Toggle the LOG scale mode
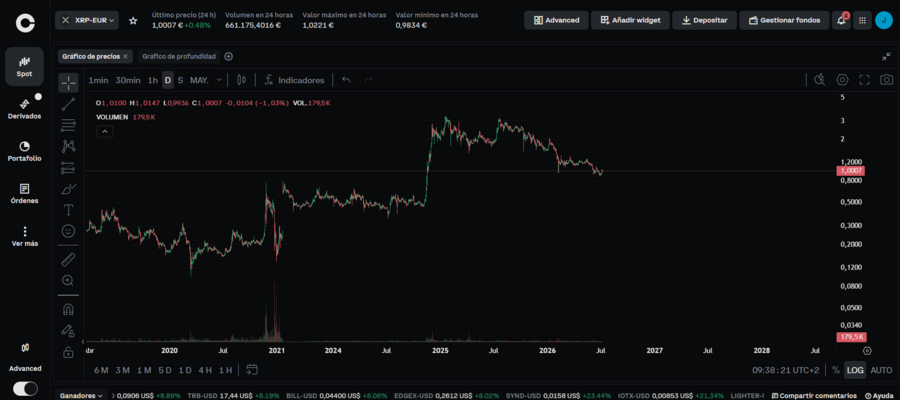The height and width of the screenshot is (400, 900). (x=855, y=370)
